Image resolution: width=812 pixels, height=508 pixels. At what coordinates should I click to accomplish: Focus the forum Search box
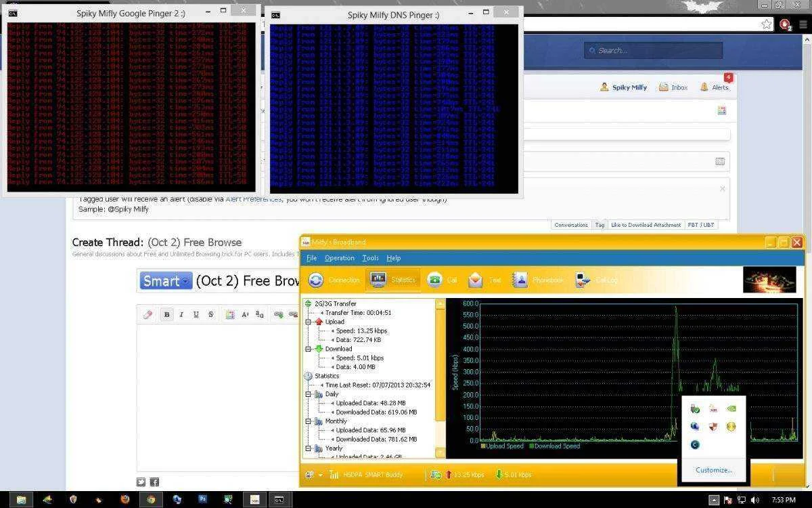654,50
